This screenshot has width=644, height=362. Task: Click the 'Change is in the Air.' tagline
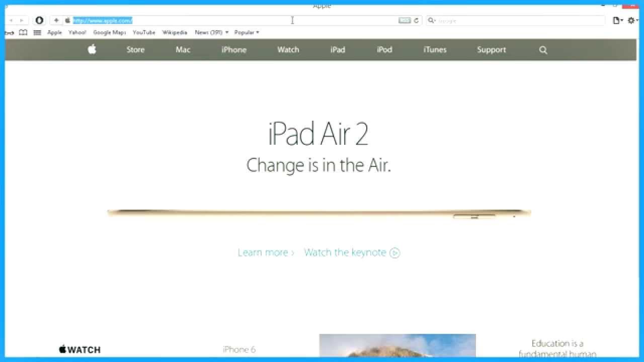318,165
